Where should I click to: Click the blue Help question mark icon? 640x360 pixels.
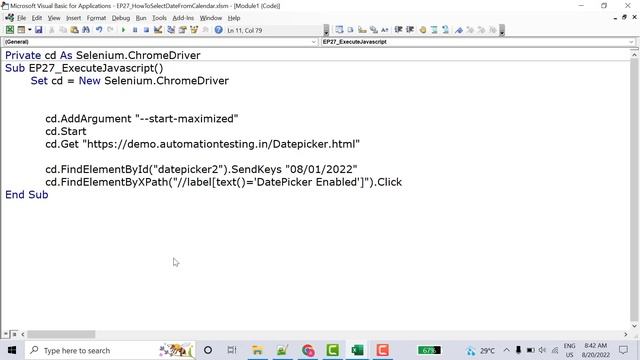click(219, 30)
